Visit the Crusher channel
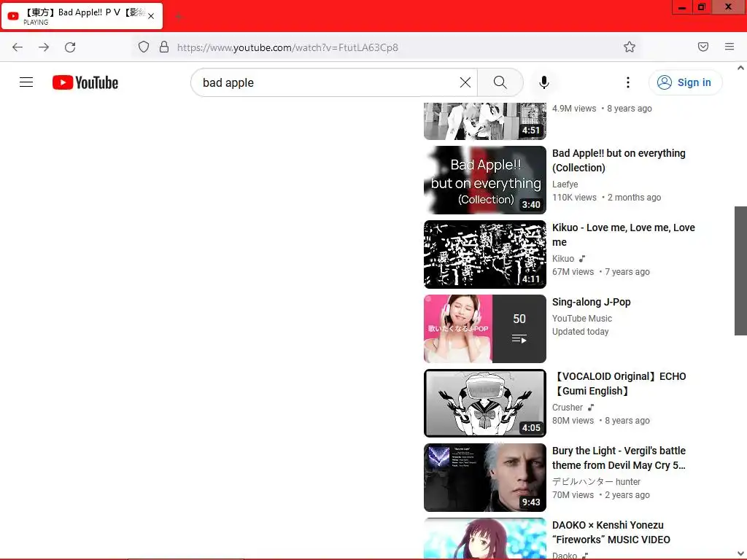Viewport: 747px width, 560px height. click(567, 407)
